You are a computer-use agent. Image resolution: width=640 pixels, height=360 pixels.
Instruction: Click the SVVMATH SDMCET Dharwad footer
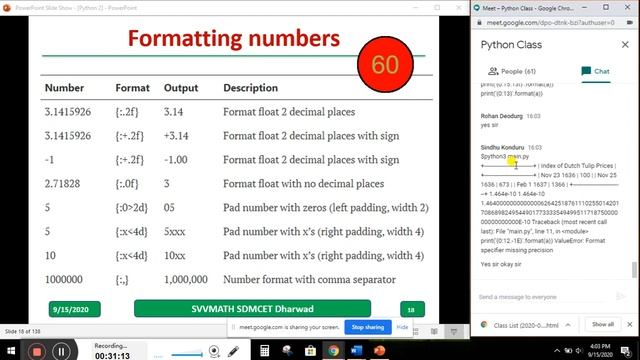click(252, 309)
